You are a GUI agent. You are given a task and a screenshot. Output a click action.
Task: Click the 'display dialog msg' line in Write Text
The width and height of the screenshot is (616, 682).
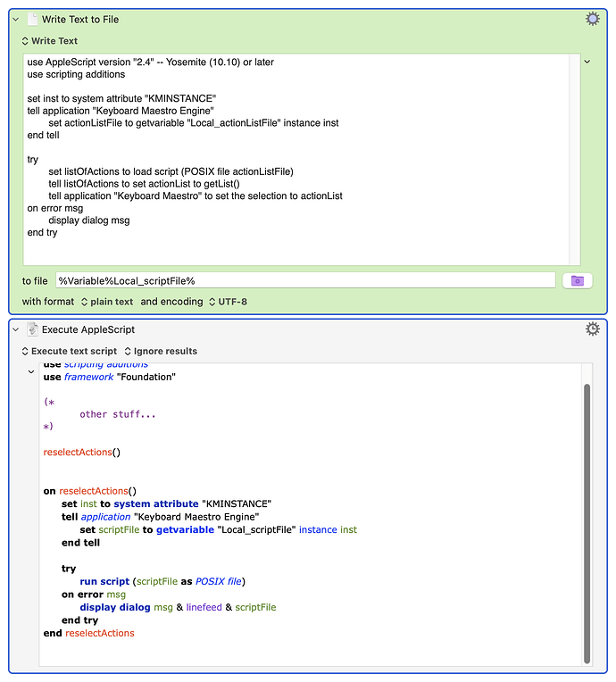pyautogui.click(x=89, y=220)
